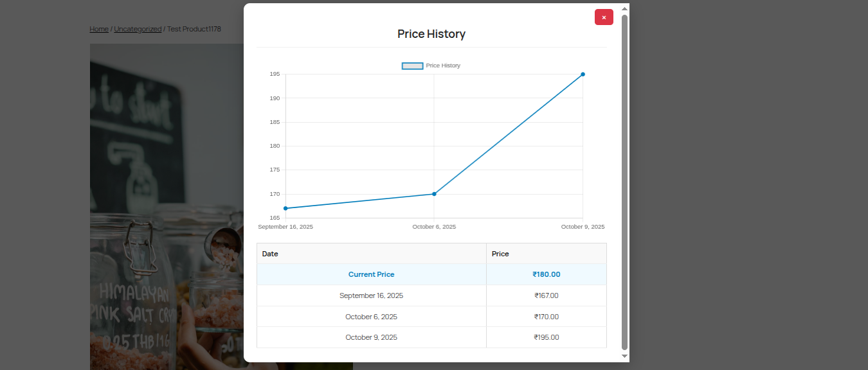This screenshot has height=370, width=868.
Task: Toggle the Price History legend entry
Action: pyautogui.click(x=442, y=65)
